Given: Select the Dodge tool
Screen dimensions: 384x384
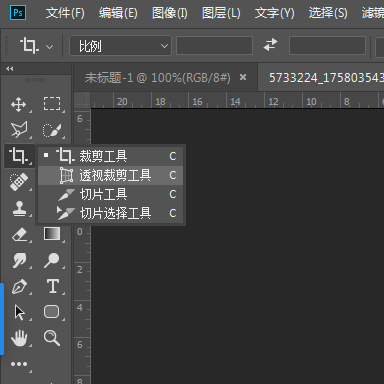Looking at the screenshot, I should point(52,260).
